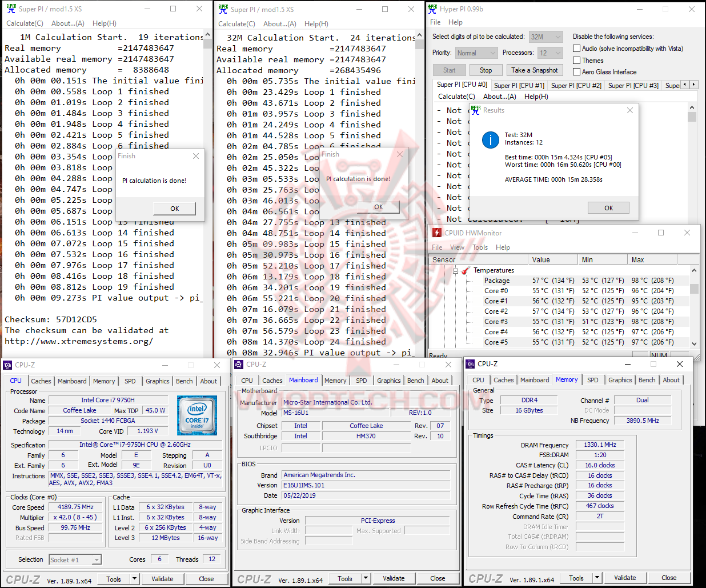Click Take a Snapshot button
Viewport: 706px width, 588px height.
tap(535, 70)
